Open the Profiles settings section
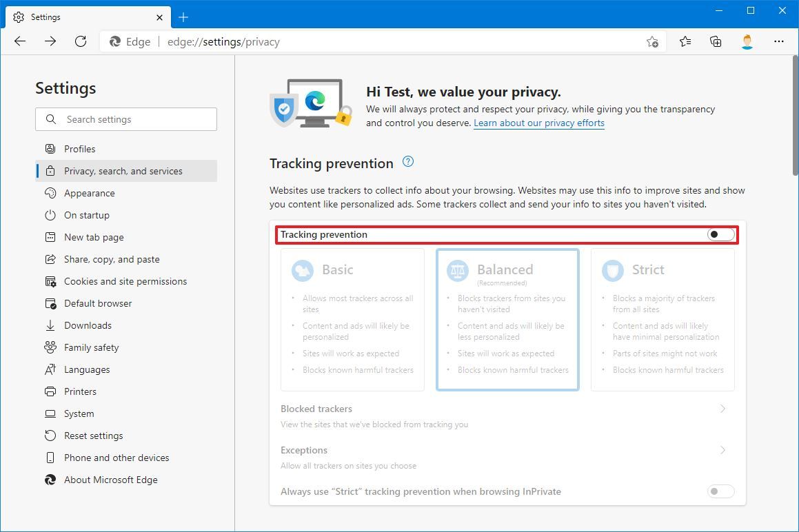The width and height of the screenshot is (799, 532). [81, 149]
